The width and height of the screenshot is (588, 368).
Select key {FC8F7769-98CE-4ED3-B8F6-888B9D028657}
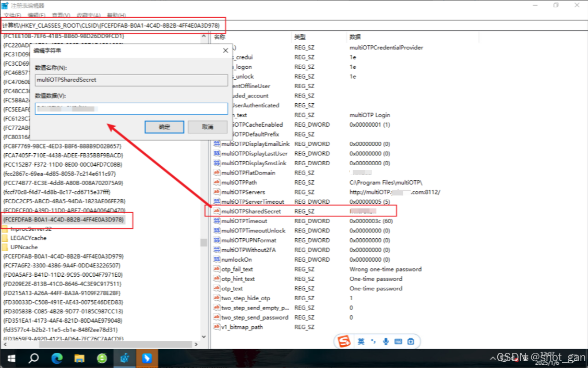pos(62,146)
